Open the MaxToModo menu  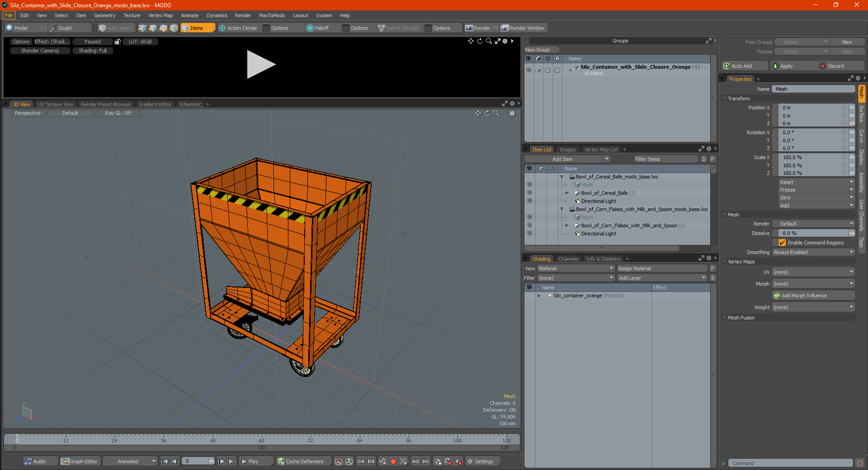click(x=272, y=15)
